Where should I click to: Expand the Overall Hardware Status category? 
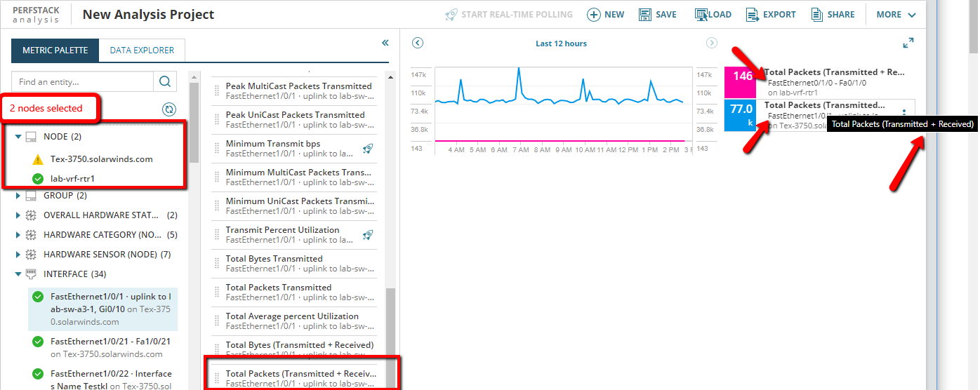tap(19, 215)
